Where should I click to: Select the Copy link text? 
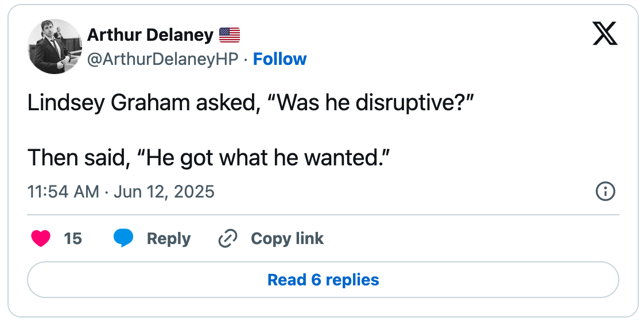click(x=287, y=238)
